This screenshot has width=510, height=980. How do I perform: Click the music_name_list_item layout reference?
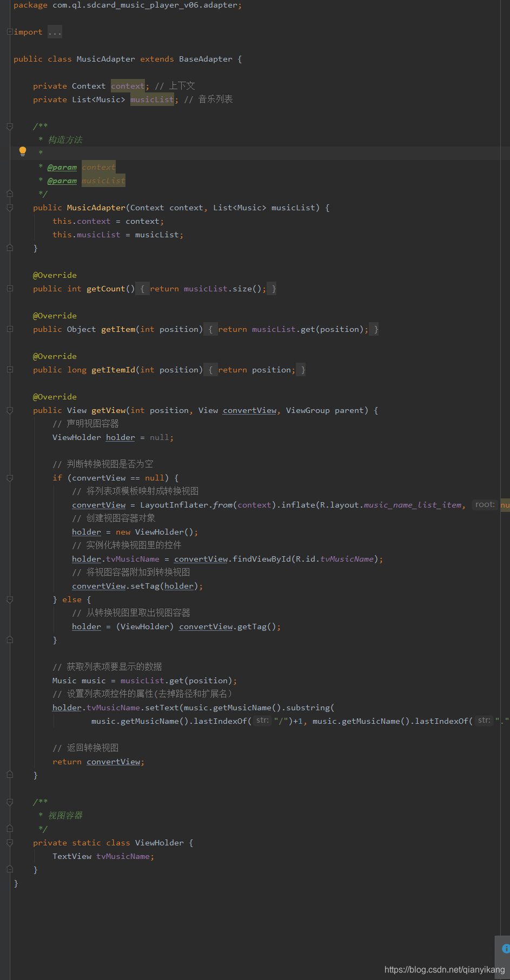click(412, 505)
